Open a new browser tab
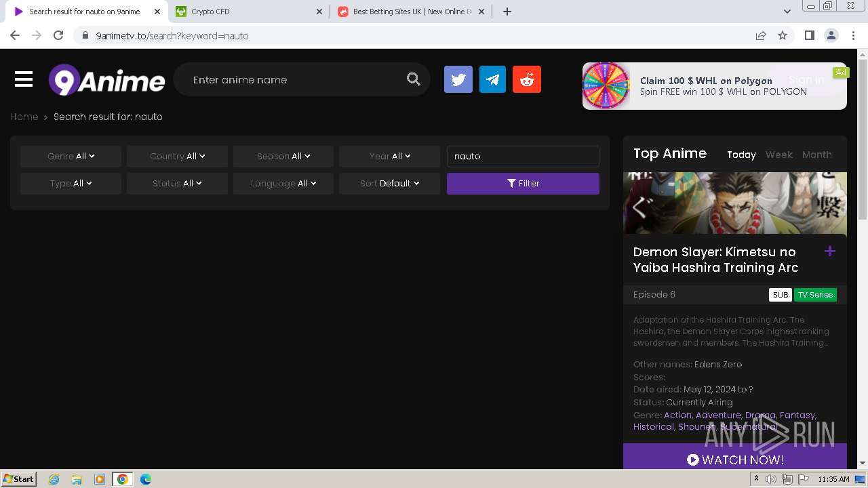 [507, 12]
